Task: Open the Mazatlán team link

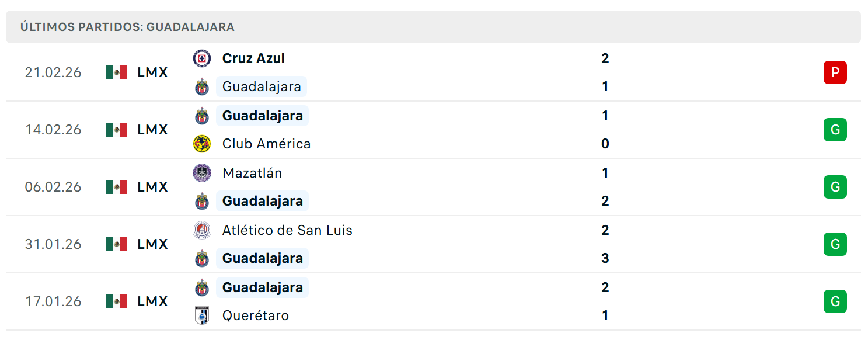Action: coord(252,173)
